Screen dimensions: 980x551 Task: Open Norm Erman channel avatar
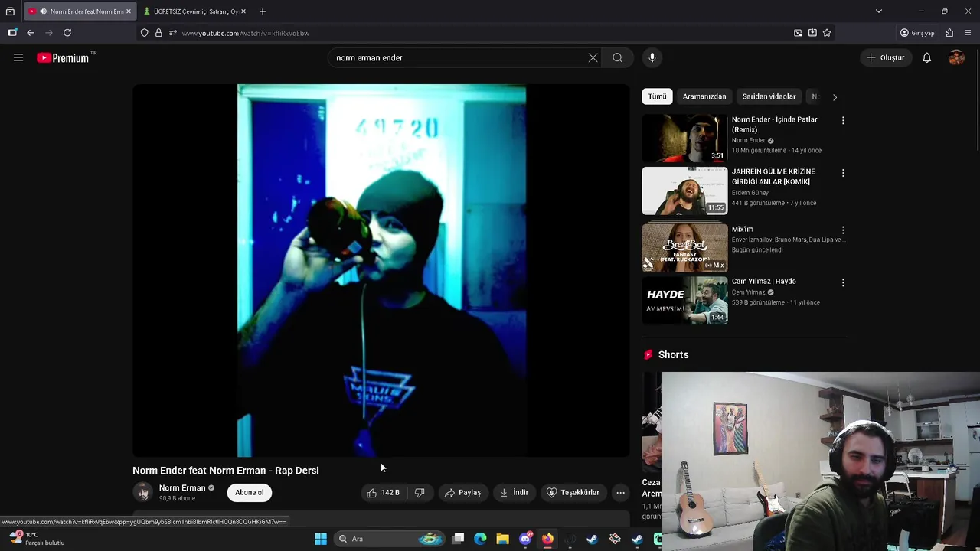[142, 493]
